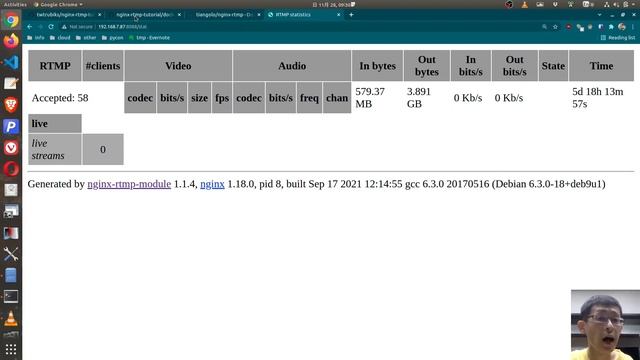Open the text editor dock icon
Screen dimensions: 640x360
pyautogui.click(x=11, y=83)
